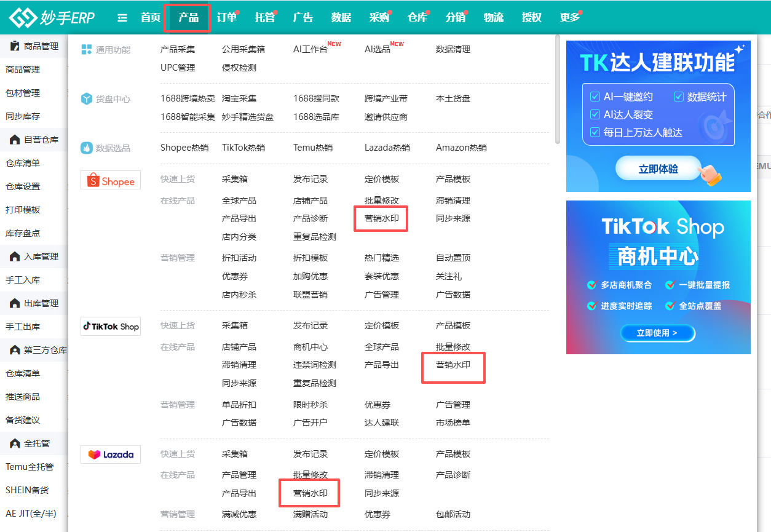
Task: Open 侵权检测 link
Action: [239, 68]
